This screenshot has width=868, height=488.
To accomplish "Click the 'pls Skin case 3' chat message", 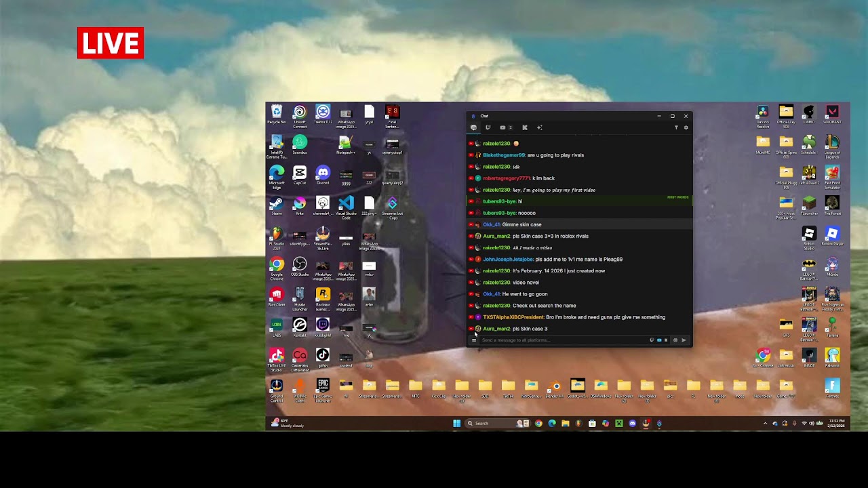I will [x=530, y=329].
